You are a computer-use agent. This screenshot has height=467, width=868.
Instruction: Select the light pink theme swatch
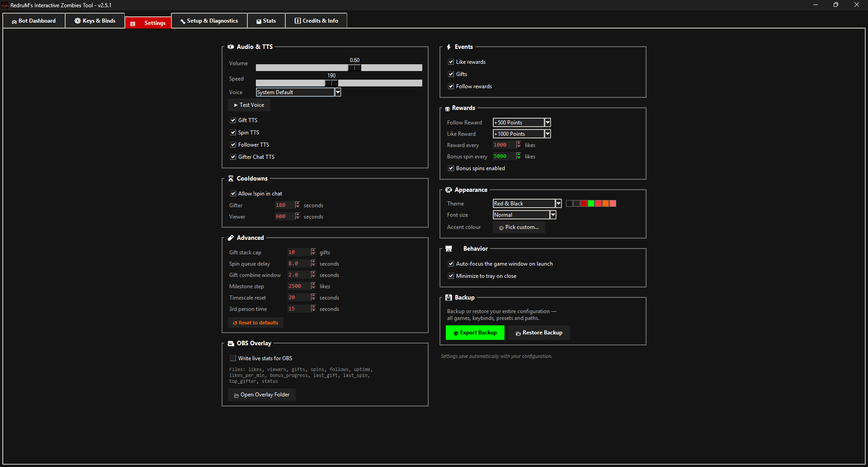613,204
